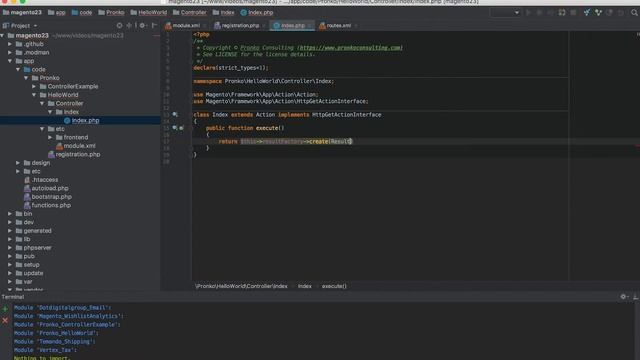Click execute() in bottom breadcrumb bar
Image resolution: width=640 pixels, height=360 pixels.
(x=334, y=286)
